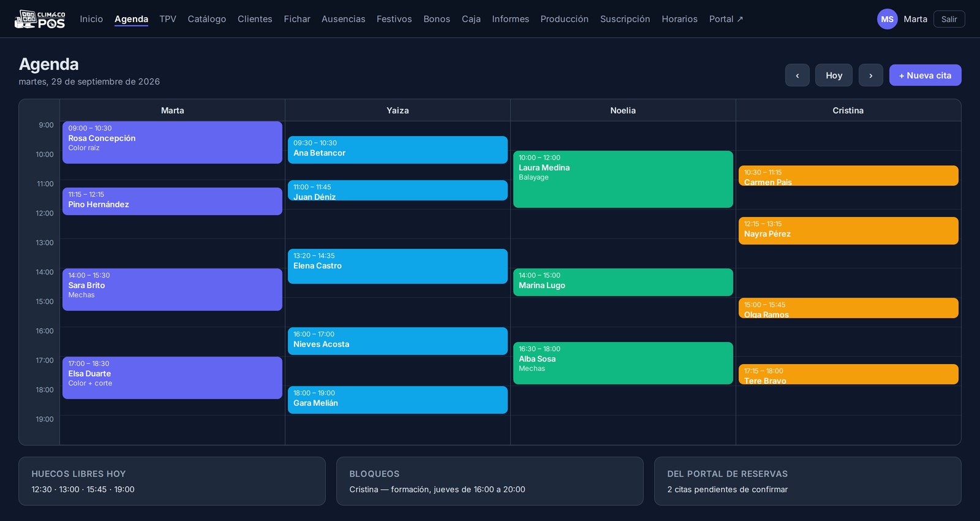The image size is (980, 521).
Task: Open the Inicio menu item
Action: [91, 19]
